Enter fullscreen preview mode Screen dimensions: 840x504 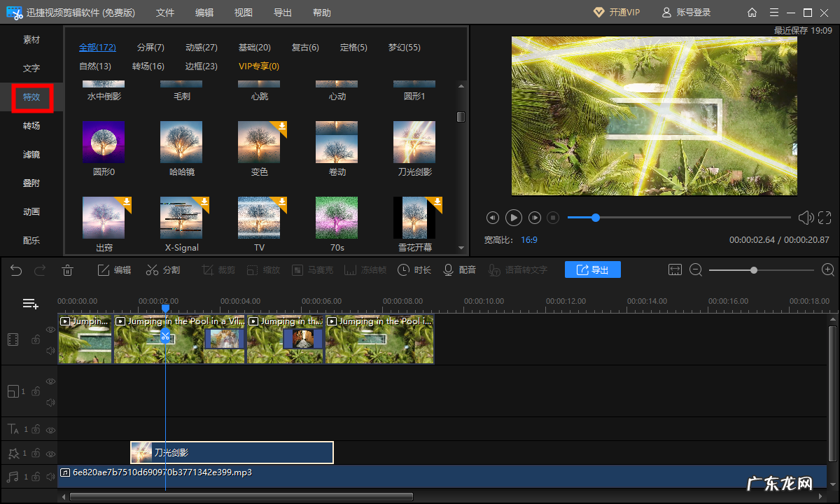pyautogui.click(x=825, y=218)
